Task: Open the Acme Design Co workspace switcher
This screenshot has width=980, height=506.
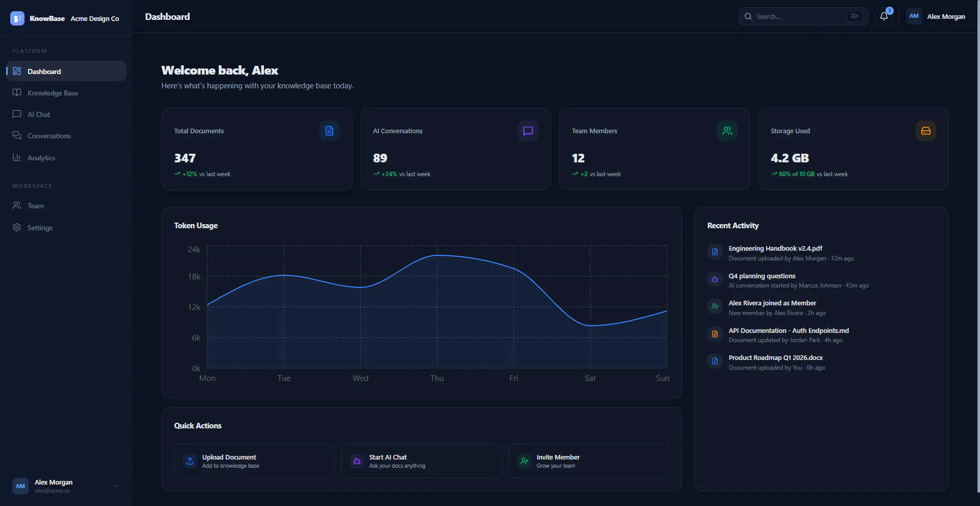Action: click(94, 18)
